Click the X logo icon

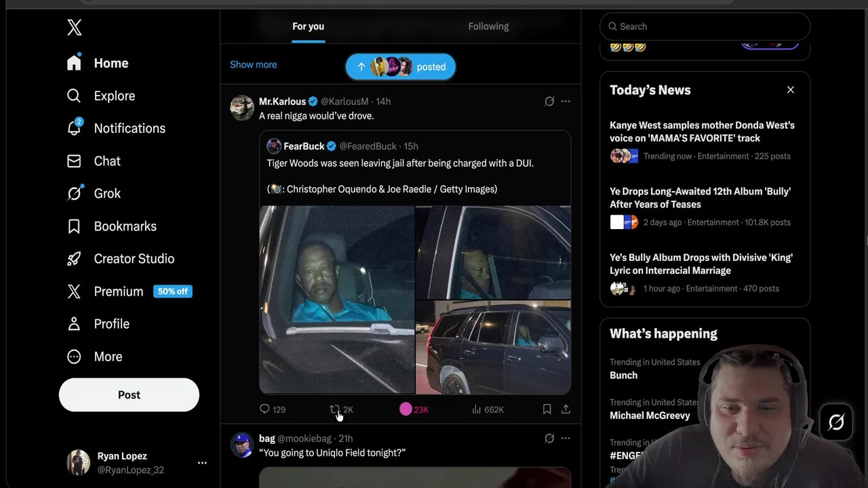pyautogui.click(x=75, y=27)
